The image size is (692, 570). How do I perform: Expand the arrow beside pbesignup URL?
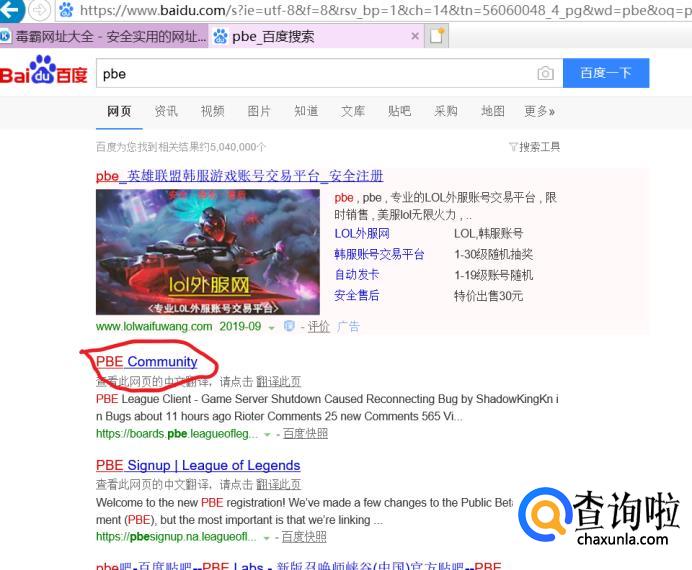pos(267,538)
